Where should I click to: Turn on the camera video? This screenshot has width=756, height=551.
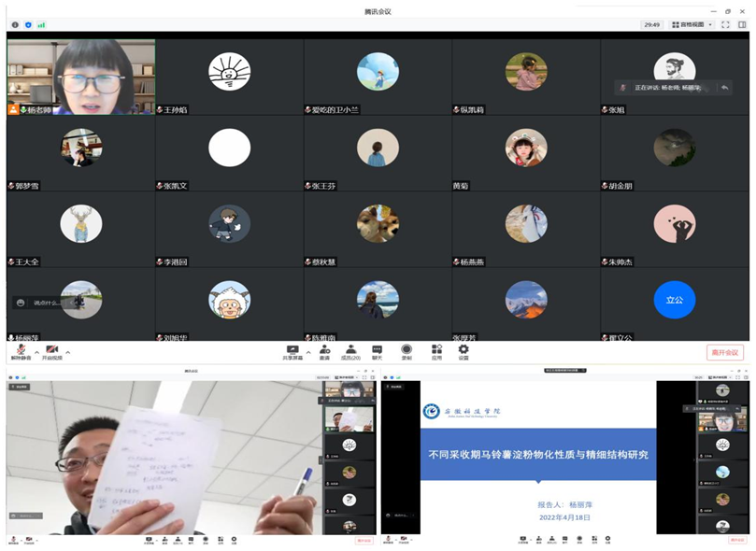(x=51, y=349)
